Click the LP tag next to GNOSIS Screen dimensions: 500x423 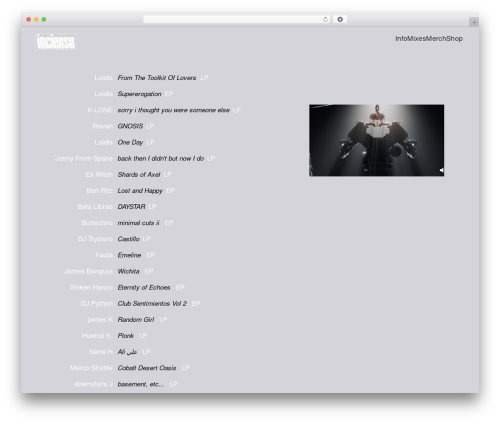point(150,126)
